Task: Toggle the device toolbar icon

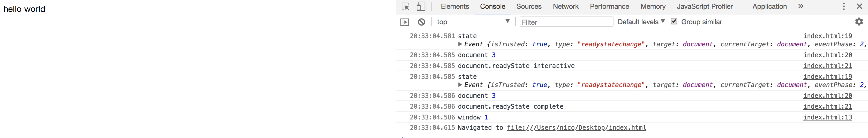Action: [421, 6]
